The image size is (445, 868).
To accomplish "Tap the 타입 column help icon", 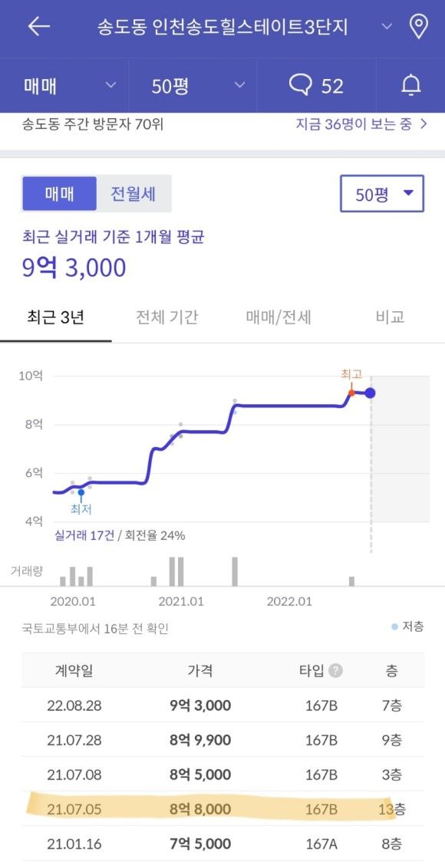I will tap(335, 671).
